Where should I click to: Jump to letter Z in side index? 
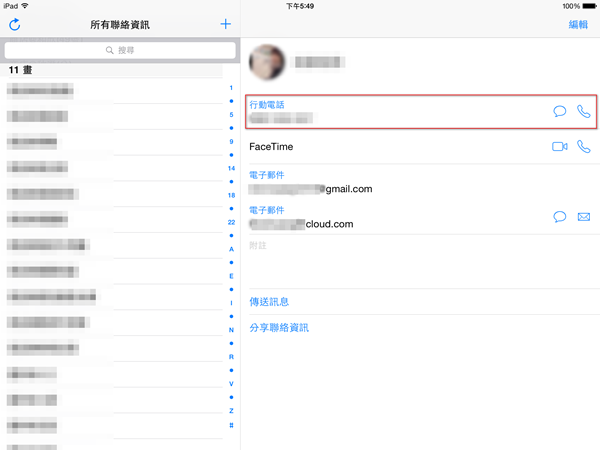coord(231,411)
